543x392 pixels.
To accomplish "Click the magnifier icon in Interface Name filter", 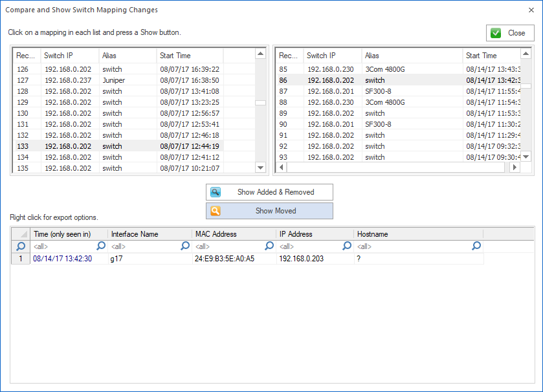I will [x=184, y=246].
